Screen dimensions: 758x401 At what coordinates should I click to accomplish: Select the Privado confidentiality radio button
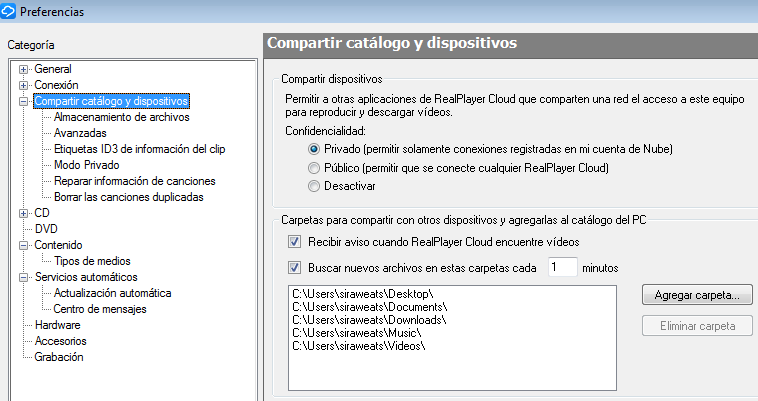(x=314, y=149)
